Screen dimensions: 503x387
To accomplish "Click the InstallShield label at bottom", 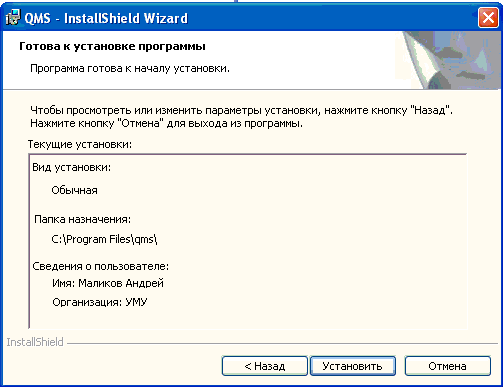I will point(35,342).
